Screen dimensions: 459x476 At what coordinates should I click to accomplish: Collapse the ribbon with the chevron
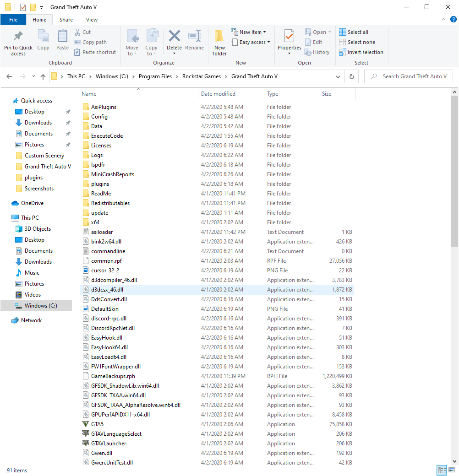tap(443, 19)
